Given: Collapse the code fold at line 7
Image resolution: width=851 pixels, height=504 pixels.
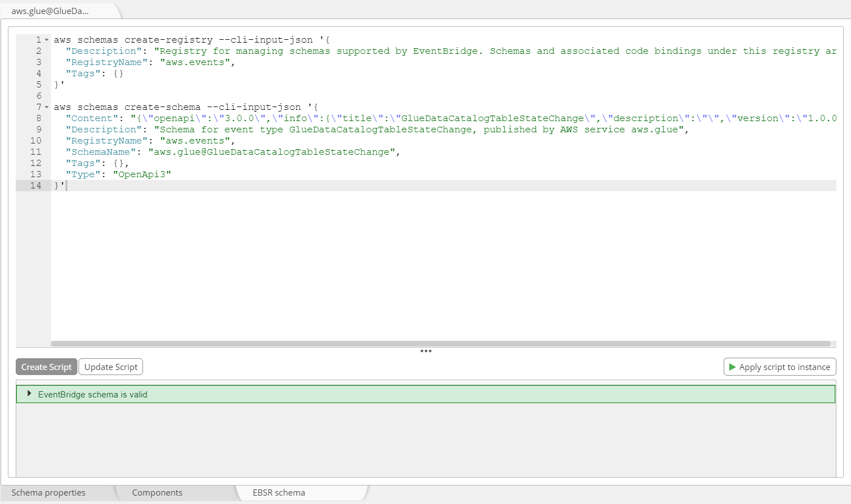Looking at the screenshot, I should [x=47, y=107].
